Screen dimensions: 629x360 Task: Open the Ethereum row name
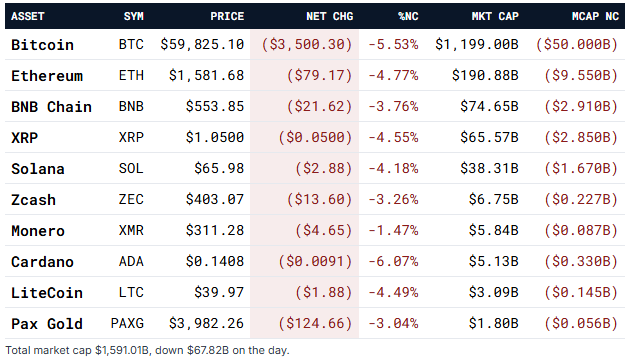pos(47,76)
